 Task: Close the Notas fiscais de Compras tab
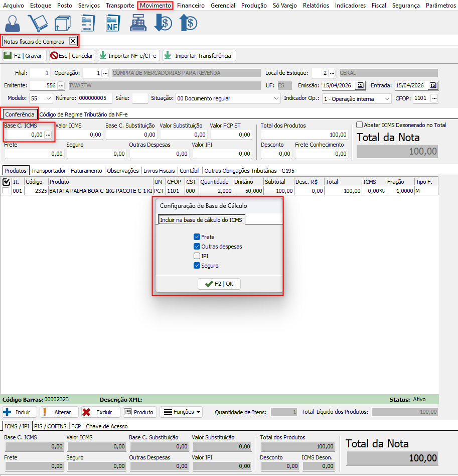(72, 41)
